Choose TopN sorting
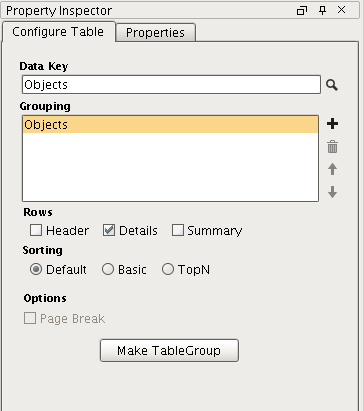364x411 pixels. (x=168, y=269)
